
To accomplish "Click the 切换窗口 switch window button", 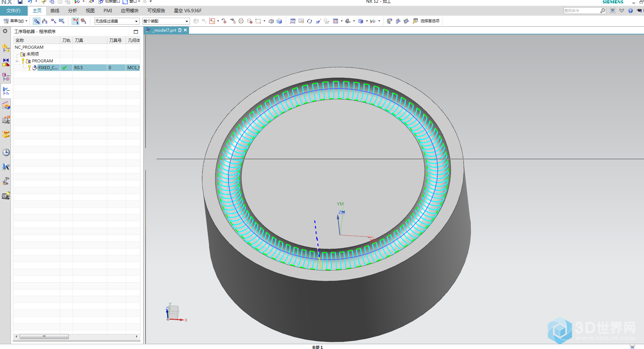I will (x=110, y=2).
